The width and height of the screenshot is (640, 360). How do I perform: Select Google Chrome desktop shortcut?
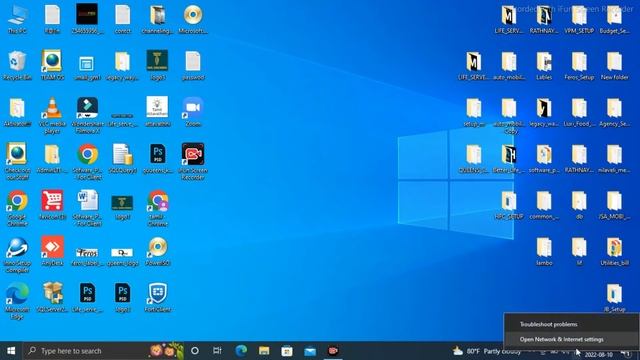pyautogui.click(x=17, y=208)
